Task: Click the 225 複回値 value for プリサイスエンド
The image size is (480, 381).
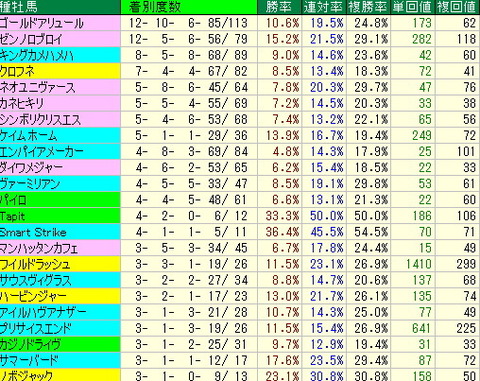Action: 466,328
